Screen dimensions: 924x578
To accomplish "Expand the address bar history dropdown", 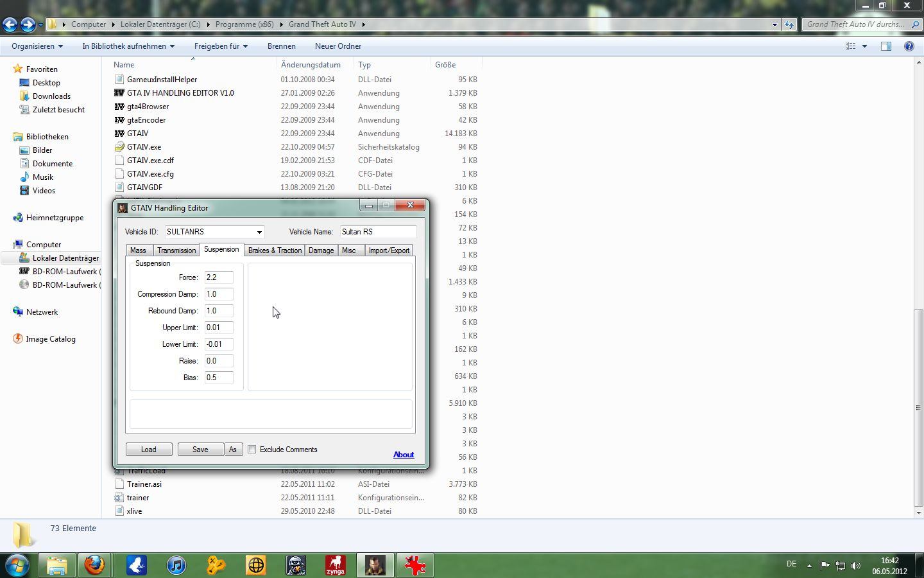I will [774, 24].
